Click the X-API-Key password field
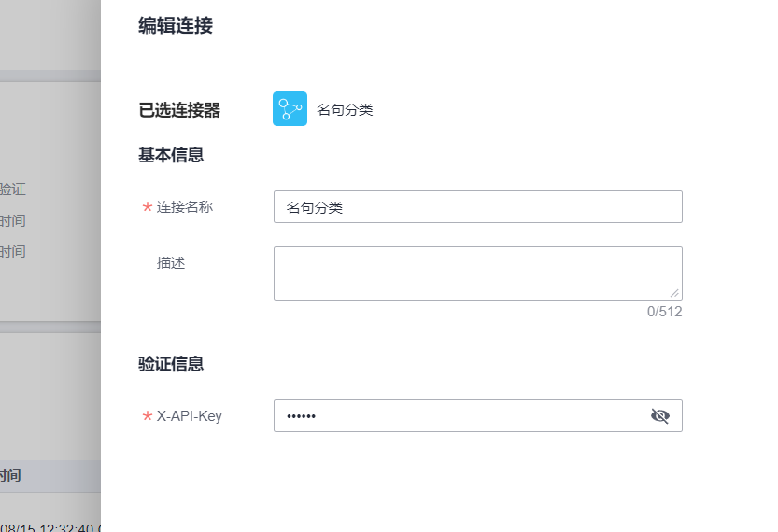 tap(458, 416)
